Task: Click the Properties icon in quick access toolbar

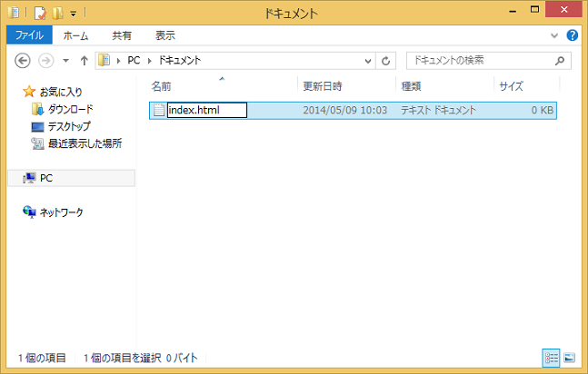Action: pos(39,13)
